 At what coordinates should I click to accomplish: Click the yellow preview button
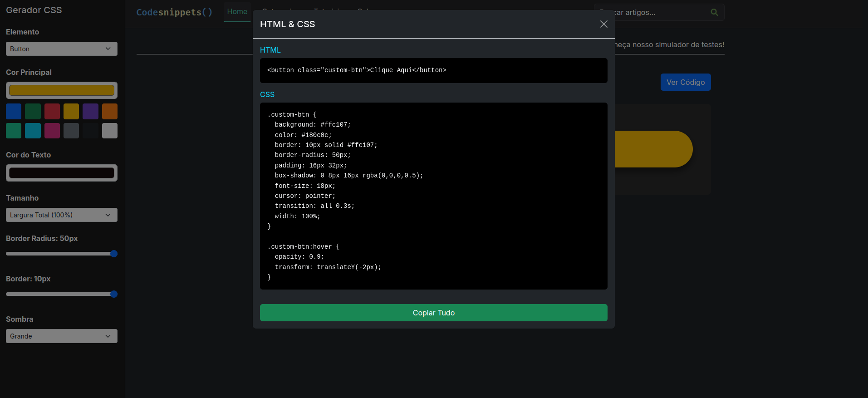click(x=653, y=149)
